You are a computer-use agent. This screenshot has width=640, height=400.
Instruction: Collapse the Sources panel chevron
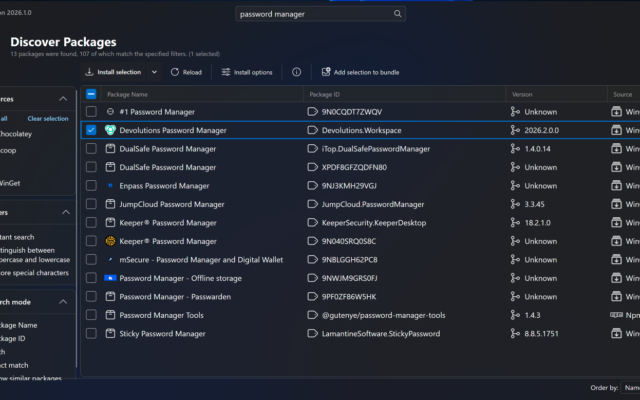(x=63, y=99)
